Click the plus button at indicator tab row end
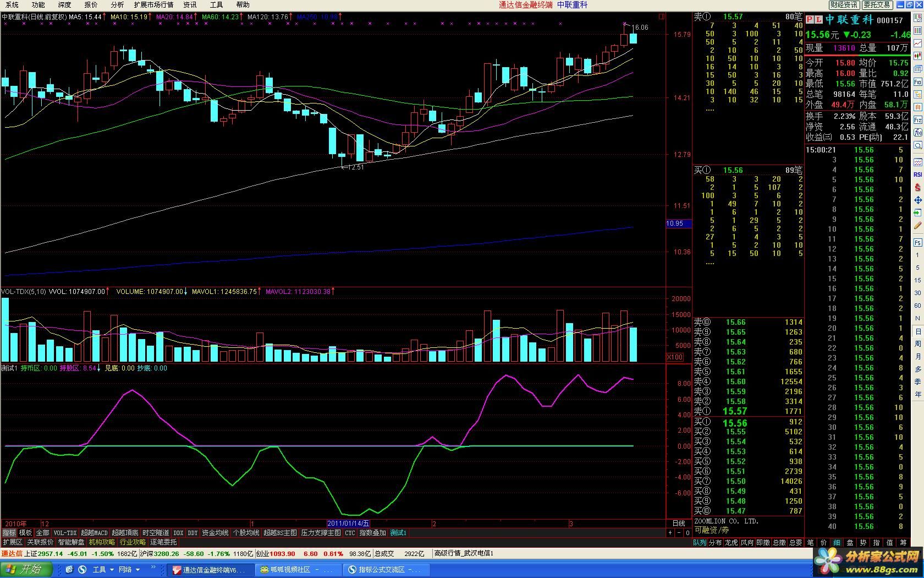This screenshot has height=578, width=924. point(670,533)
